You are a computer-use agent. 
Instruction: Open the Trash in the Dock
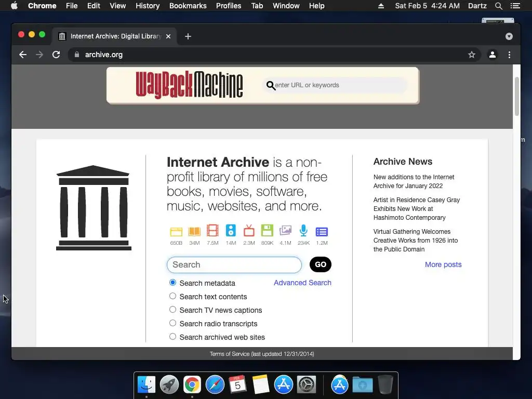(385, 385)
